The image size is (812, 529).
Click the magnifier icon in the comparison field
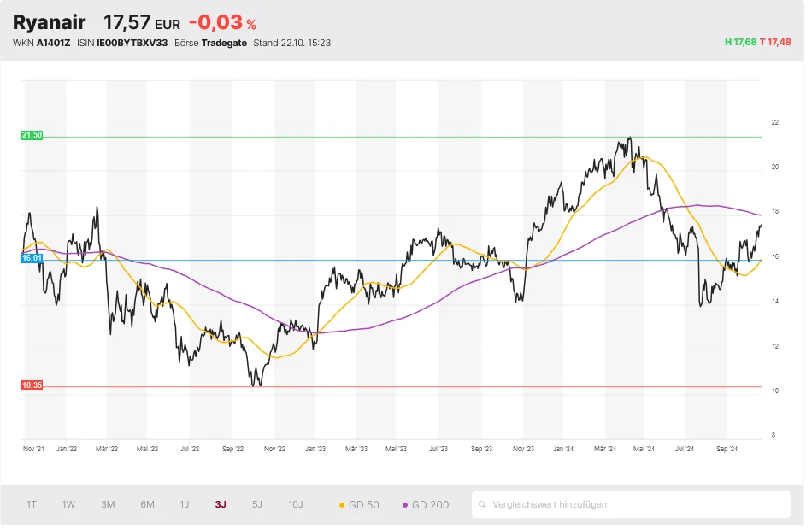[483, 504]
